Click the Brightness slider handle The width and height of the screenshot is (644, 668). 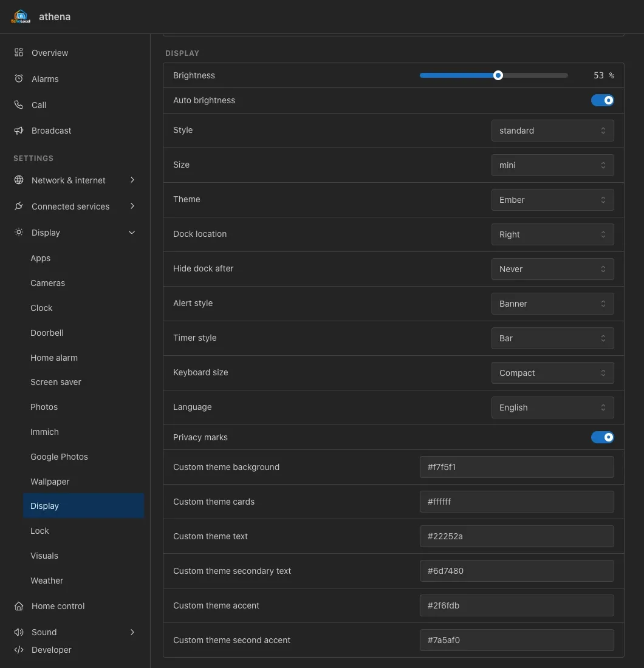pyautogui.click(x=498, y=75)
